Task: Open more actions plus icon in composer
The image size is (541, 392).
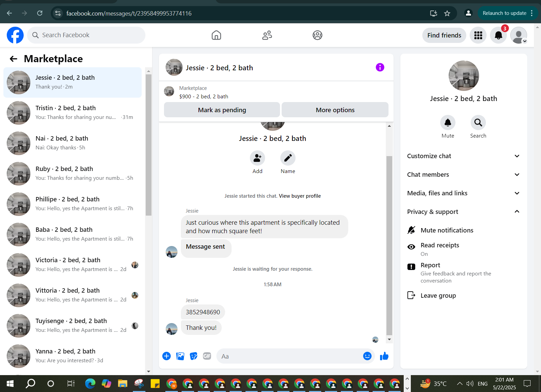Action: 166,356
